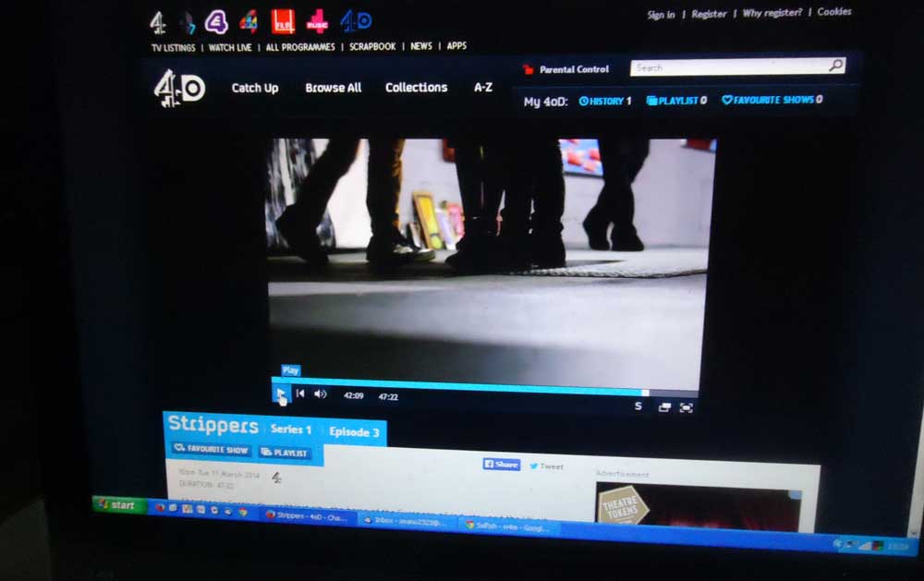Image resolution: width=924 pixels, height=581 pixels.
Task: Expand the Series 1 selector
Action: coord(291,430)
